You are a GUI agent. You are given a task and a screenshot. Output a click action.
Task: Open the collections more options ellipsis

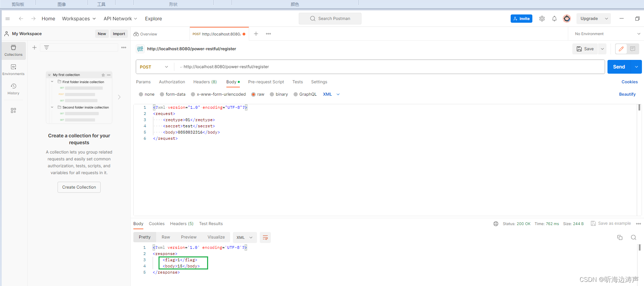pyautogui.click(x=124, y=47)
